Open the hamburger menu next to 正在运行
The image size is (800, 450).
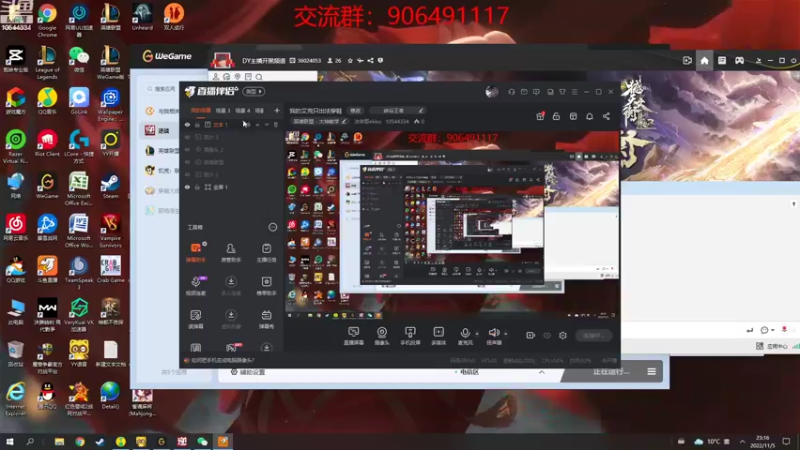[652, 371]
